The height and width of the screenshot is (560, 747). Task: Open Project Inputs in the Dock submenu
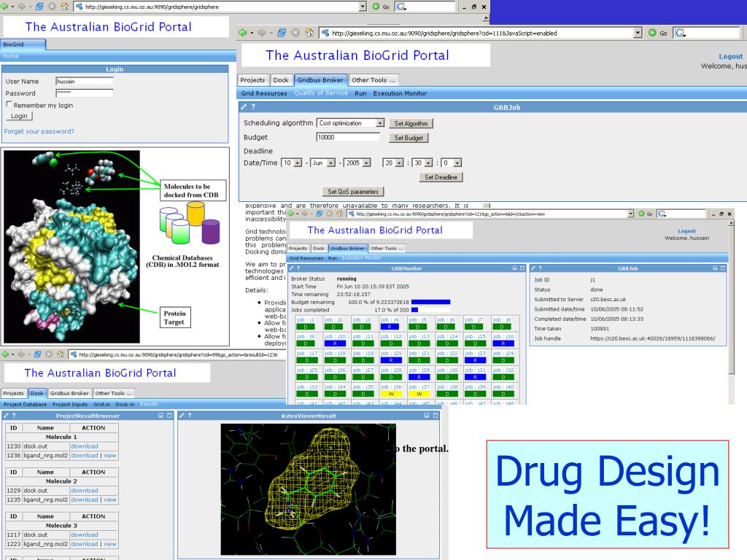point(70,404)
